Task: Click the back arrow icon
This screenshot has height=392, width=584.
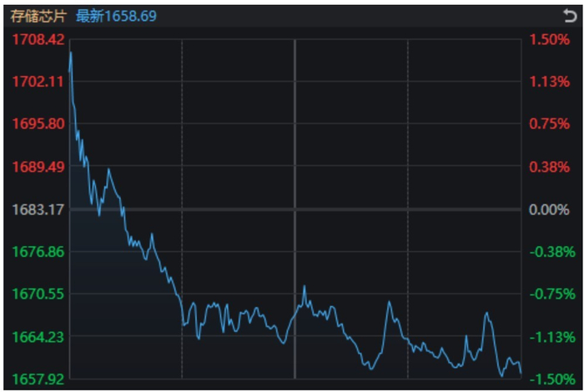Action: point(570,16)
